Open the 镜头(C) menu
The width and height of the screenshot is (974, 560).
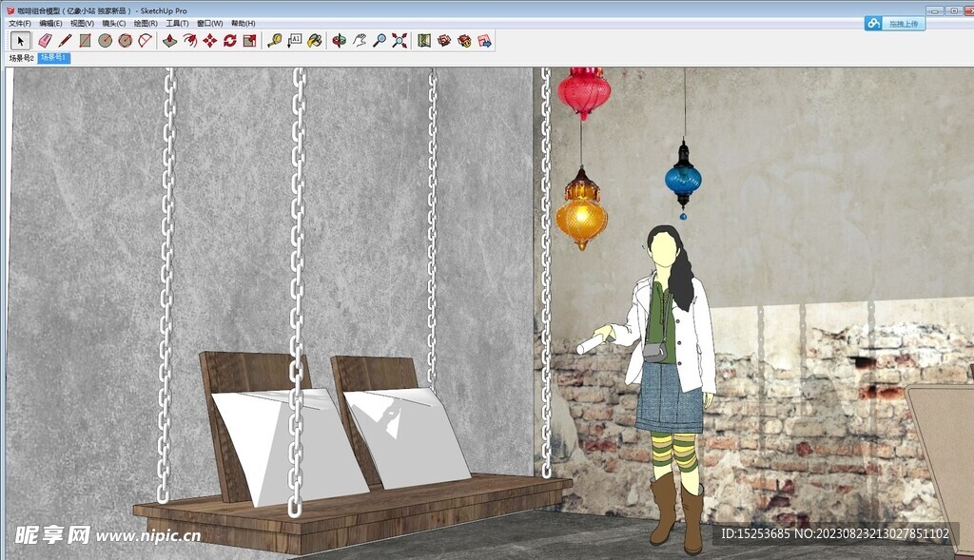(114, 24)
